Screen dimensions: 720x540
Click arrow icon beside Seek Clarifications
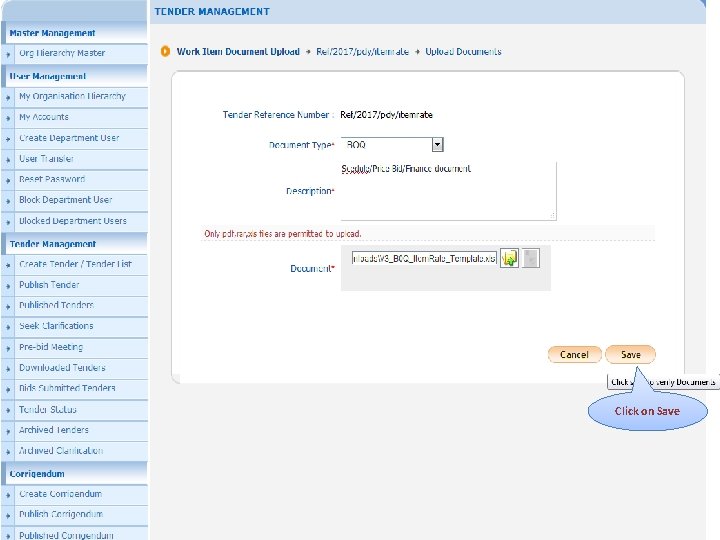8,328
